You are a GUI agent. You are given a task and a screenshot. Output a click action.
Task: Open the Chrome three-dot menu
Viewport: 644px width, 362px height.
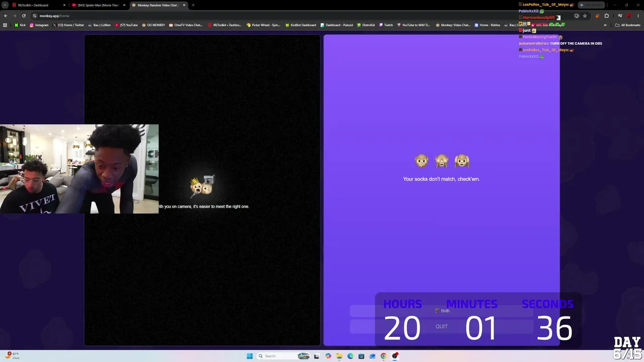638,16
